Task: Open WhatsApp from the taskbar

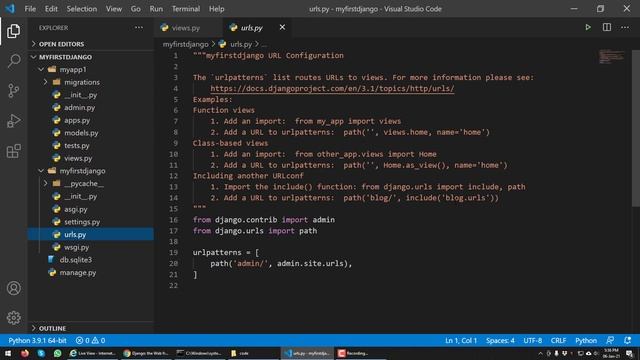Action: (57, 353)
